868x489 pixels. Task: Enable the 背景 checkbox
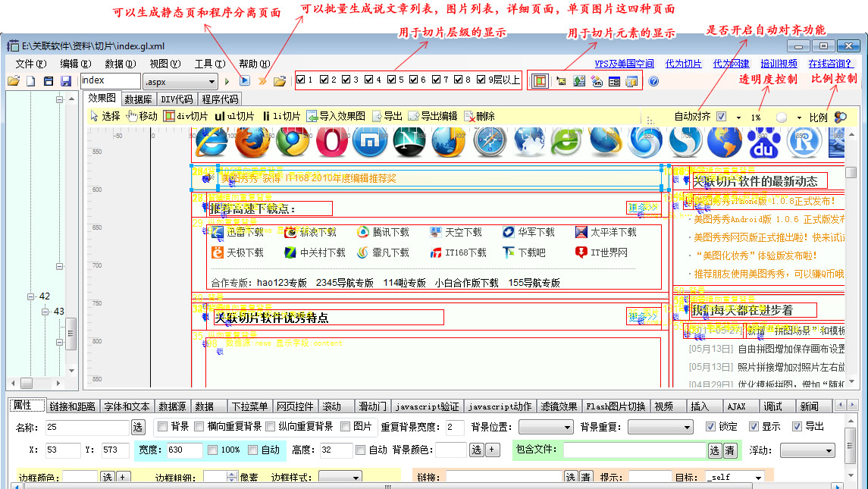click(x=162, y=426)
